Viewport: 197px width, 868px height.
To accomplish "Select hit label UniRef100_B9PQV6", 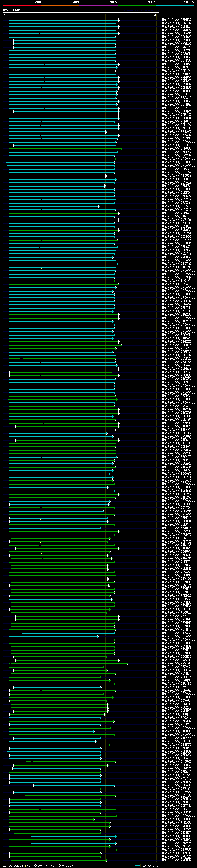I will 177,111.
